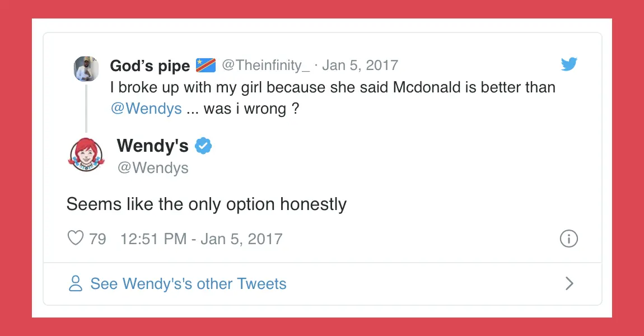Click the gray @Wendys handle under the name
The height and width of the screenshot is (336, 644).
click(x=152, y=168)
